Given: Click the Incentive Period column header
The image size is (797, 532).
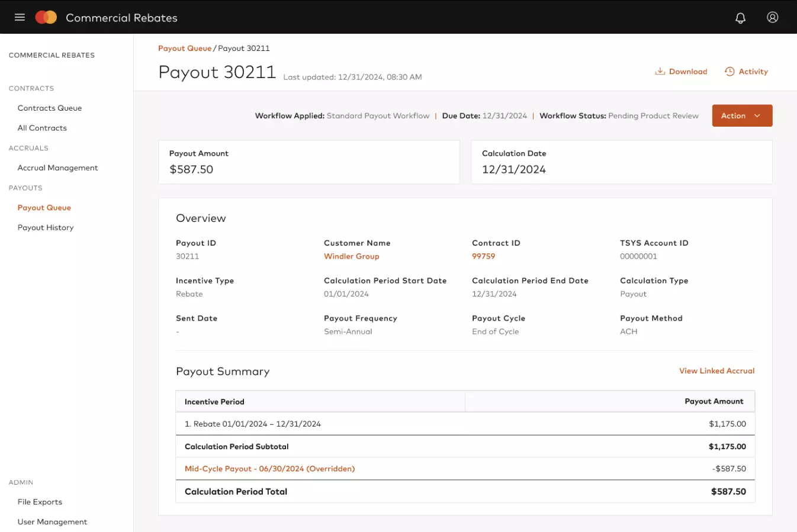Looking at the screenshot, I should pyautogui.click(x=214, y=402).
